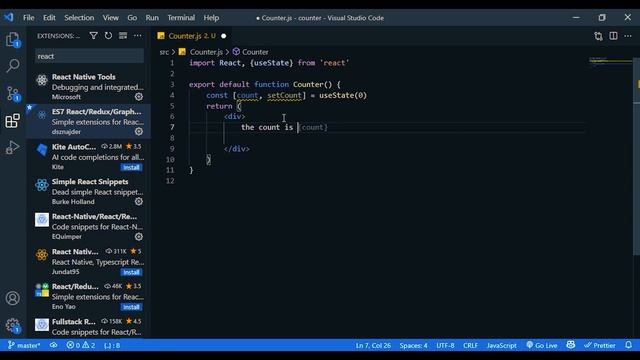Open the Extensions view icon
The image size is (640, 360).
tap(13, 121)
